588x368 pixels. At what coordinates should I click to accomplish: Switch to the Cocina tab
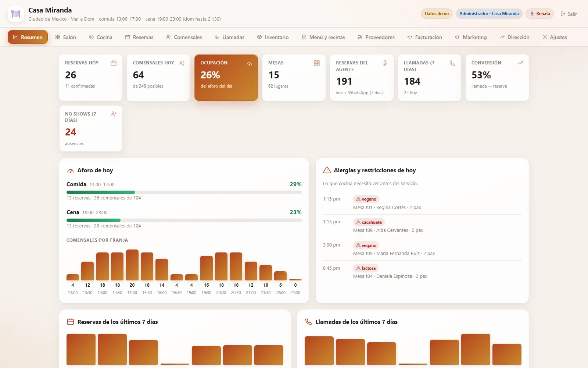coord(101,37)
